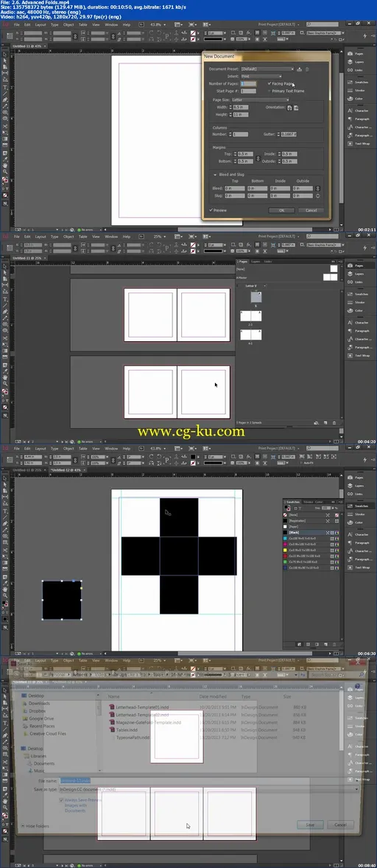This screenshot has height=868, width=377.
Task: Toggle the Bleed row chain-link icon
Action: pyautogui.click(x=317, y=188)
